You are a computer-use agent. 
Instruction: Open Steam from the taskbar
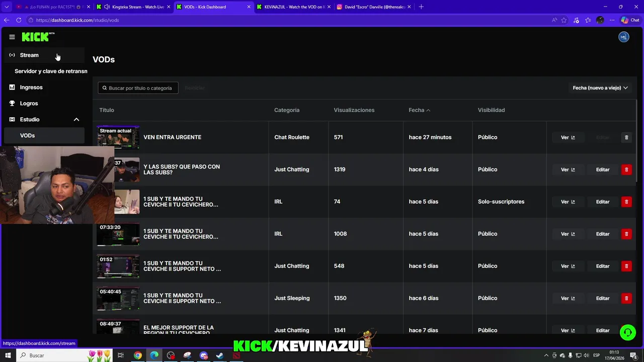(x=220, y=355)
